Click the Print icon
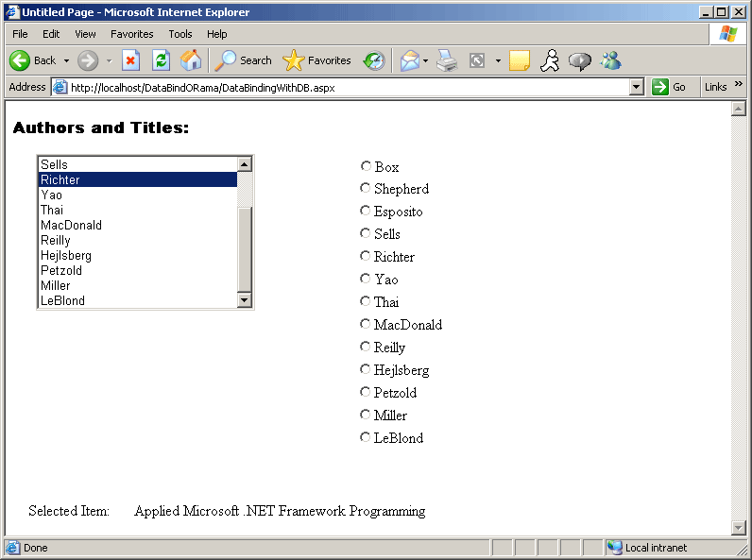This screenshot has width=752, height=560. (447, 60)
